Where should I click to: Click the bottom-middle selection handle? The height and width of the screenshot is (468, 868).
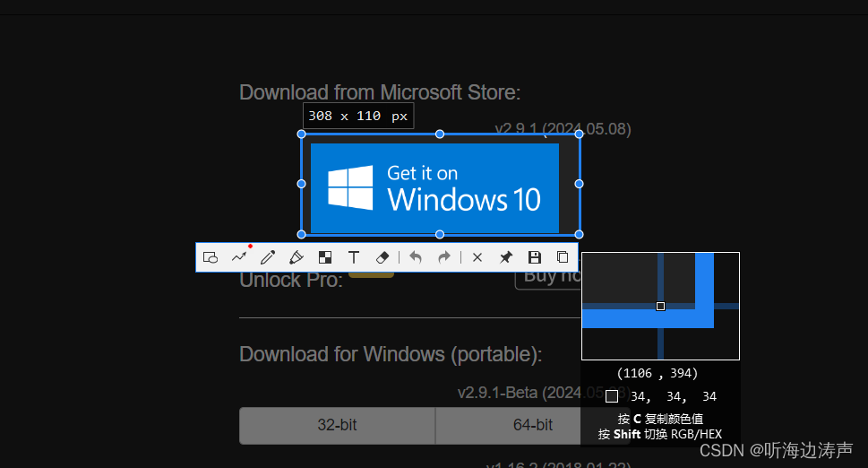tap(440, 234)
